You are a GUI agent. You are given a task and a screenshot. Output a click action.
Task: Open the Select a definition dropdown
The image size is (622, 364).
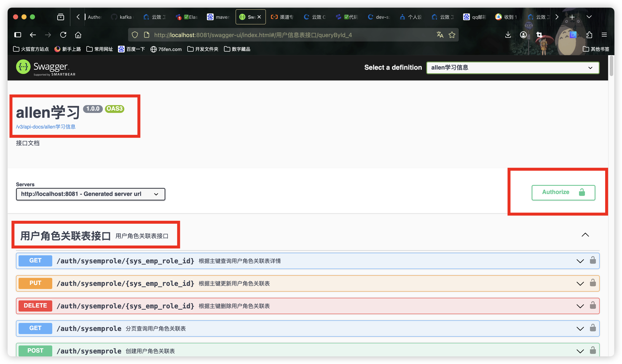coord(513,67)
